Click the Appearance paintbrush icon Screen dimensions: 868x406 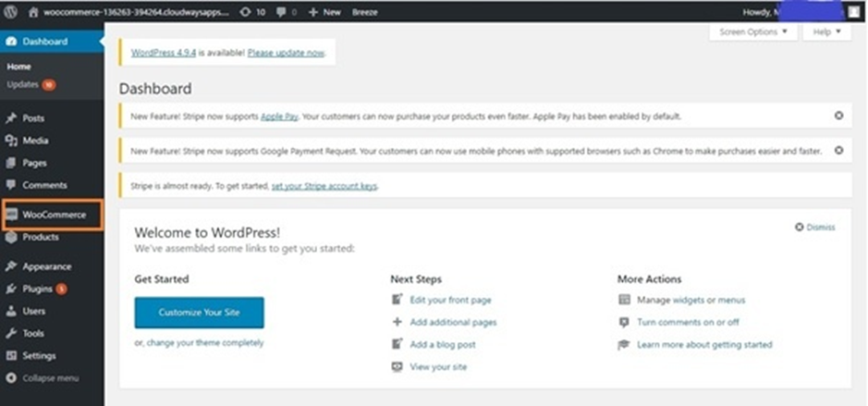(x=11, y=266)
